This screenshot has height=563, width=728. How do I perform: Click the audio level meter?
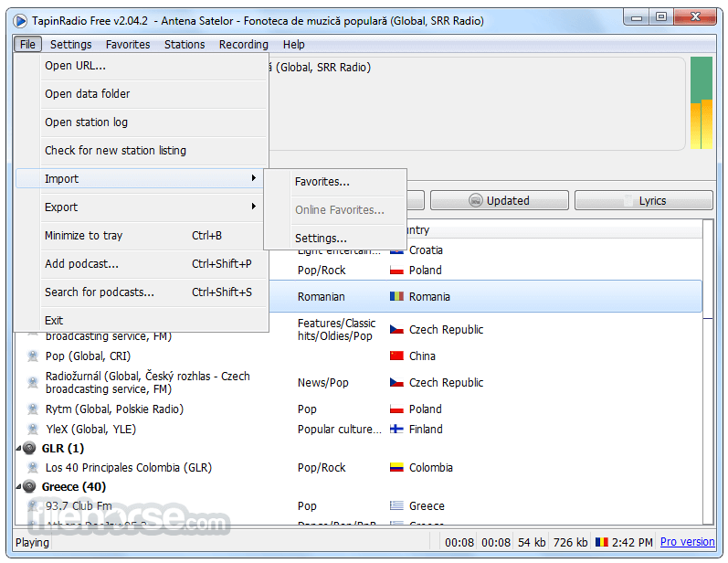(x=702, y=103)
